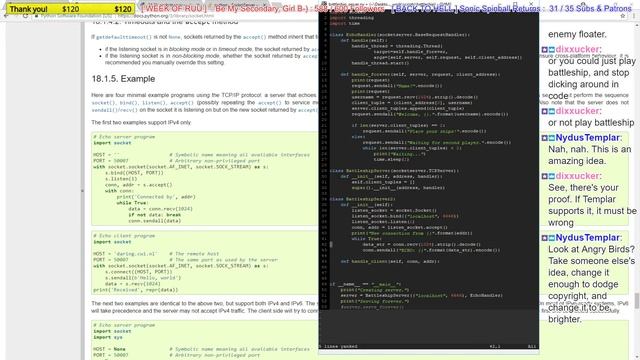
Task: Open the listen() link in Example section
Action: [153, 103]
